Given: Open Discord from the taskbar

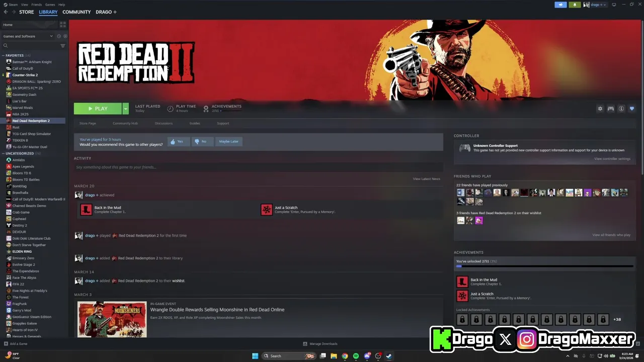Looking at the screenshot, I should point(367,356).
